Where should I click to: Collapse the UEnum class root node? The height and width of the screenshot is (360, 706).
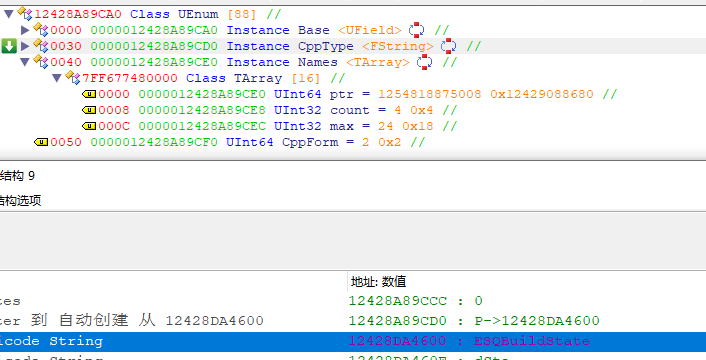8,14
